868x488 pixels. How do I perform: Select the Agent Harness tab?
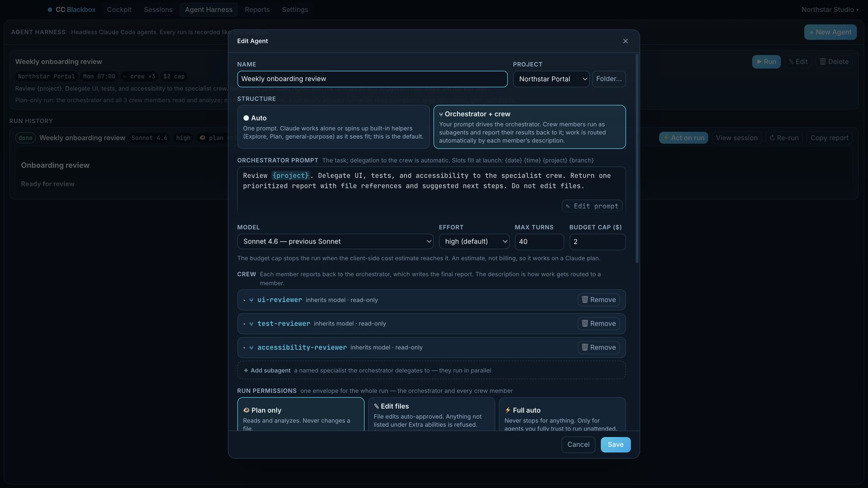tap(209, 10)
